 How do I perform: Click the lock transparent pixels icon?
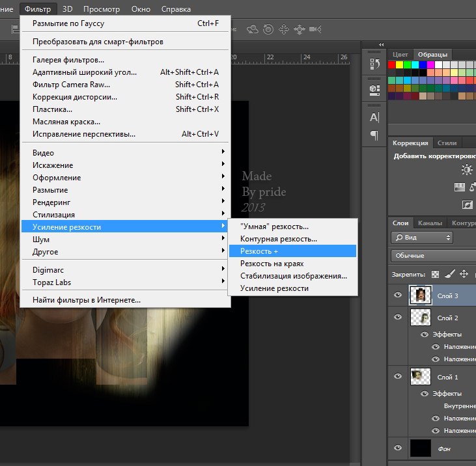pos(436,274)
